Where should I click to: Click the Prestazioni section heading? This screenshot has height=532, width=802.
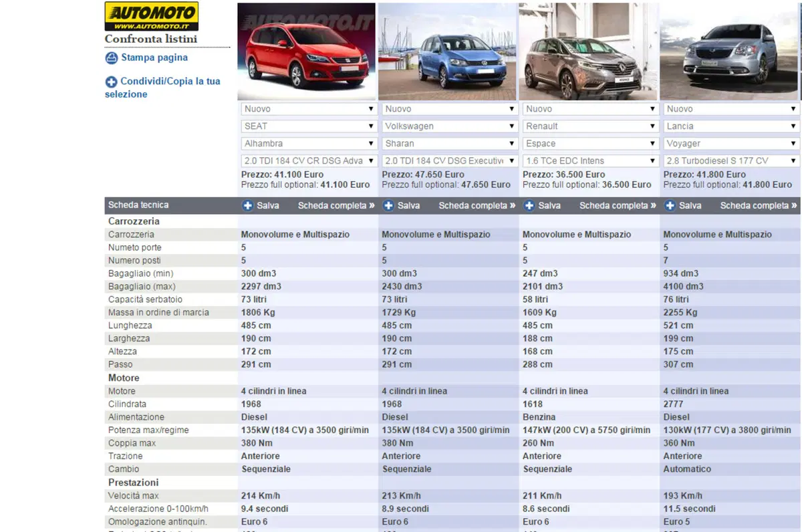click(x=133, y=483)
